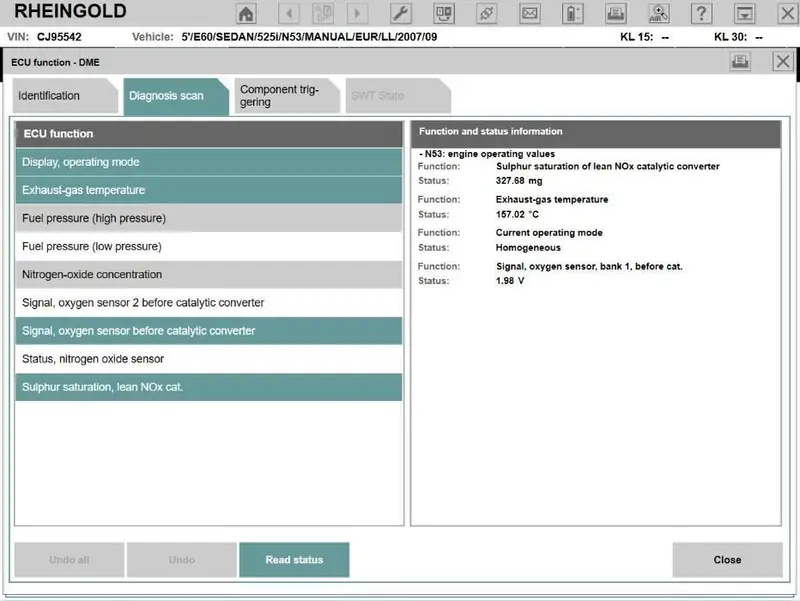The height and width of the screenshot is (601, 800).
Task: Switch to the Identification tab
Action: click(65, 96)
